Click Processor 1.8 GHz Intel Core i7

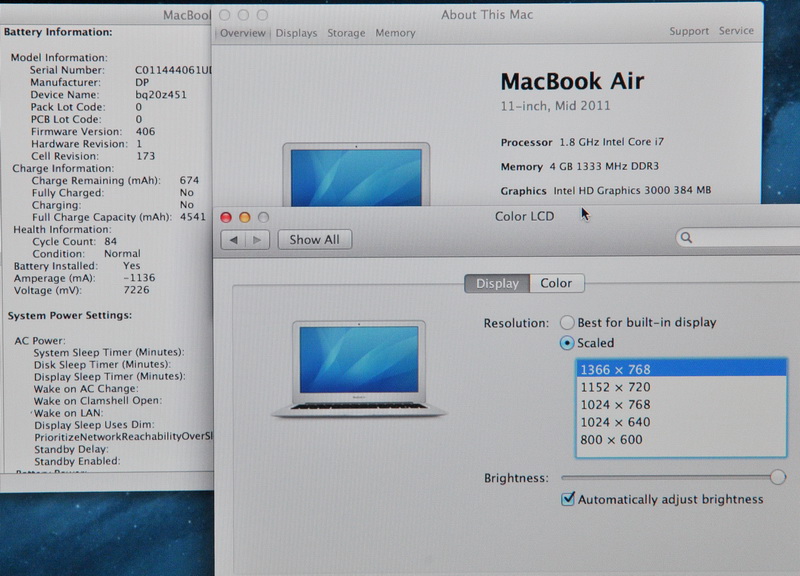click(x=582, y=142)
